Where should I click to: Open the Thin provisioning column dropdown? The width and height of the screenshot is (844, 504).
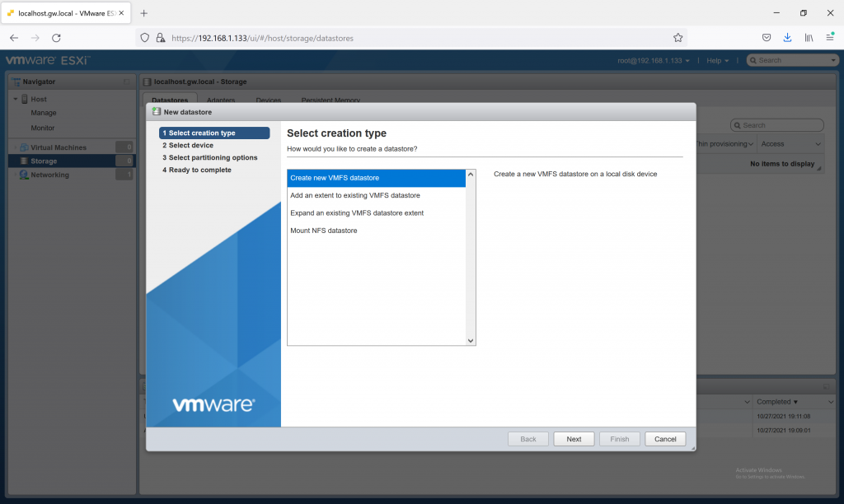[x=750, y=144]
